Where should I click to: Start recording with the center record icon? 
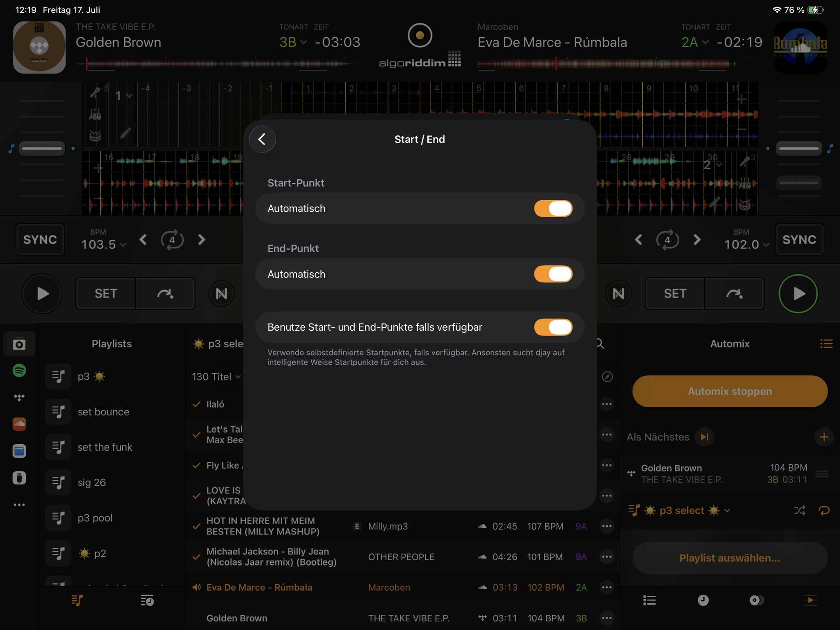pyautogui.click(x=420, y=35)
